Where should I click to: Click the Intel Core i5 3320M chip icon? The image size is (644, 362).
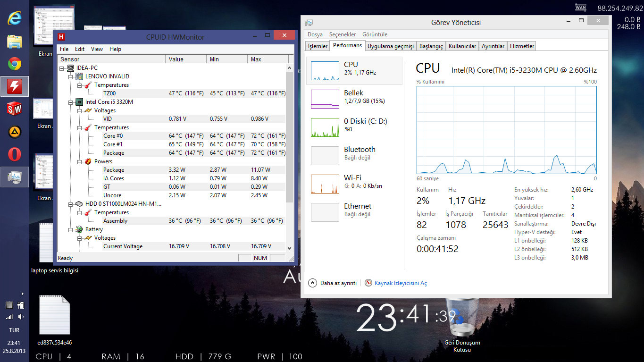(x=79, y=102)
